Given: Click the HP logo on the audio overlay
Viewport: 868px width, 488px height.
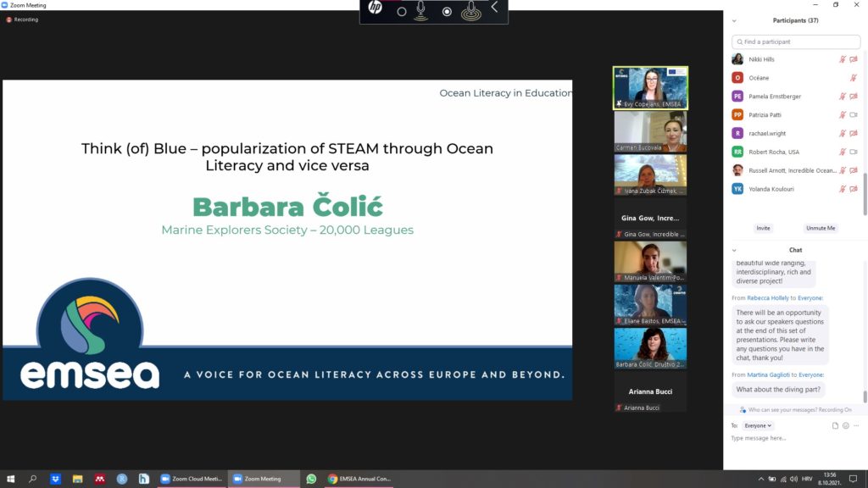Looking at the screenshot, I should [x=375, y=8].
